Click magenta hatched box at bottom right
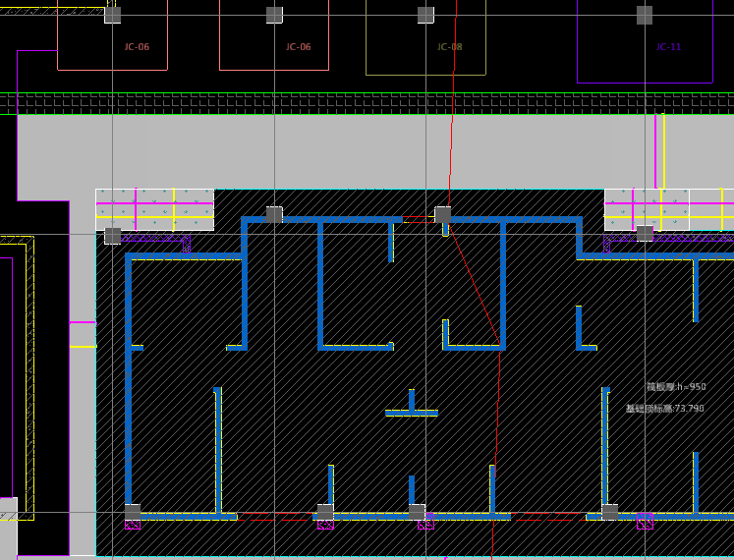Image resolution: width=734 pixels, height=560 pixels. [645, 522]
